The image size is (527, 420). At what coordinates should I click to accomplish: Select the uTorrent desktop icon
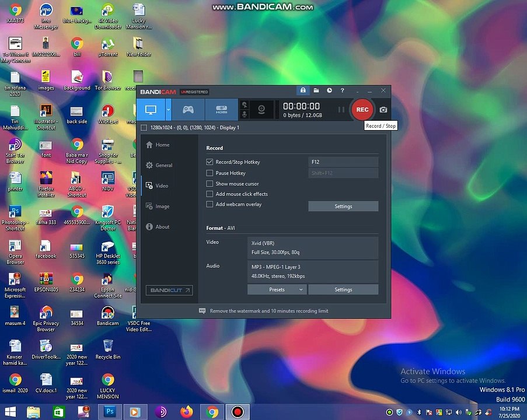(108, 47)
